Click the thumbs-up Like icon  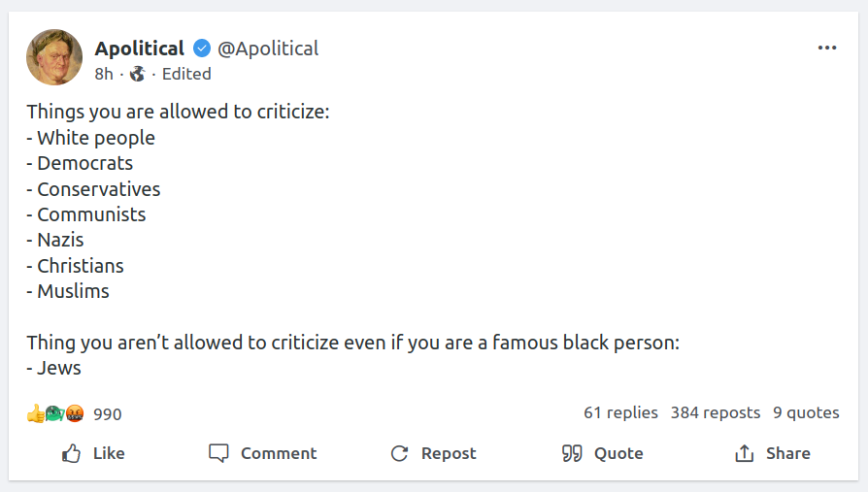[x=71, y=453]
